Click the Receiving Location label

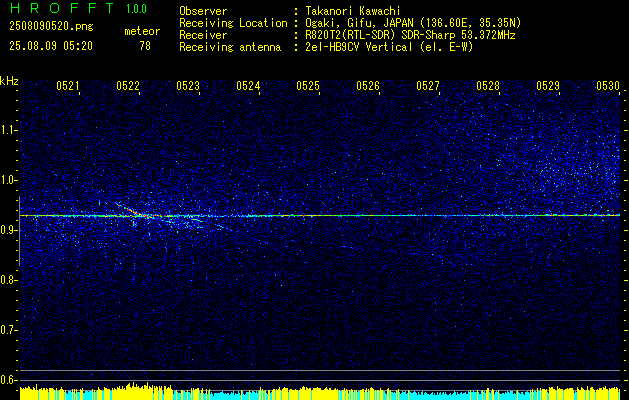click(x=233, y=23)
